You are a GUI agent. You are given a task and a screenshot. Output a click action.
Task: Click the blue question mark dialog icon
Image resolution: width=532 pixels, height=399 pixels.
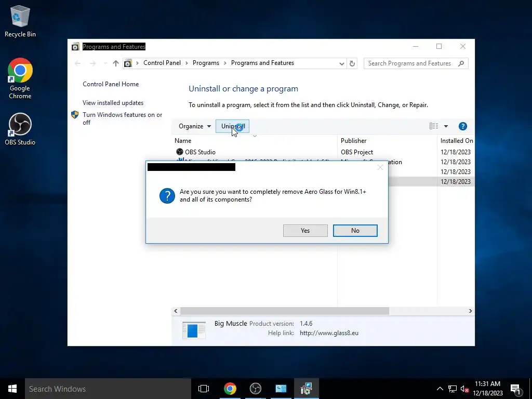[x=167, y=196]
